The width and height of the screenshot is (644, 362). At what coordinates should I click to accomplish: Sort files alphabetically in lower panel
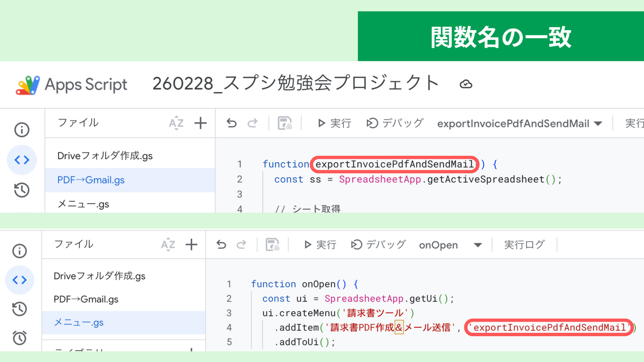coord(168,245)
